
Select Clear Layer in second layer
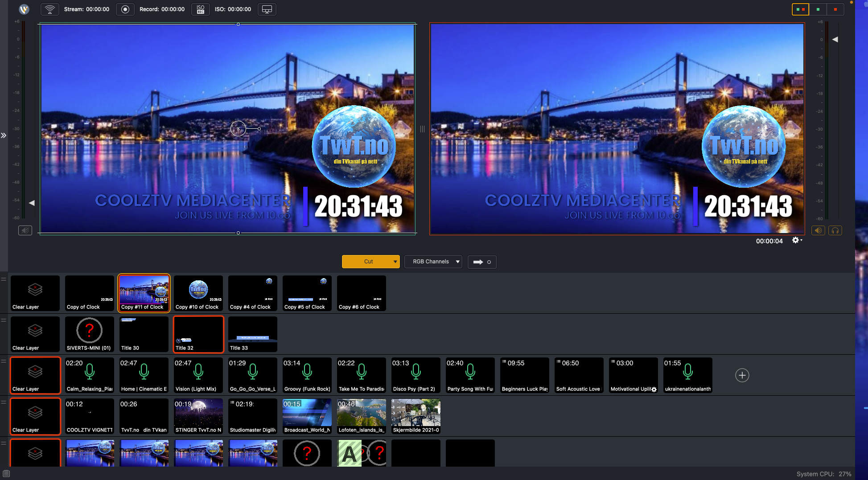pyautogui.click(x=35, y=334)
